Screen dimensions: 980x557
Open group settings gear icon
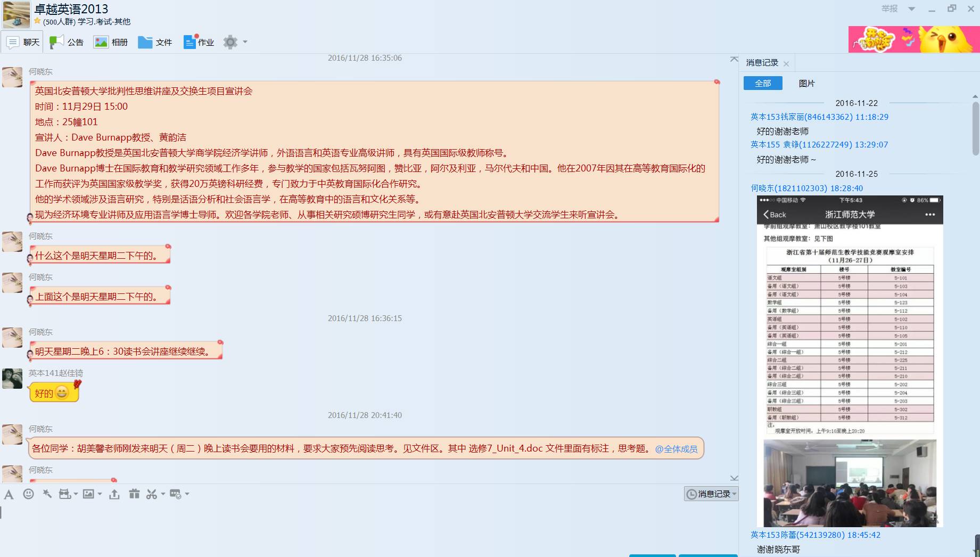[x=230, y=42]
